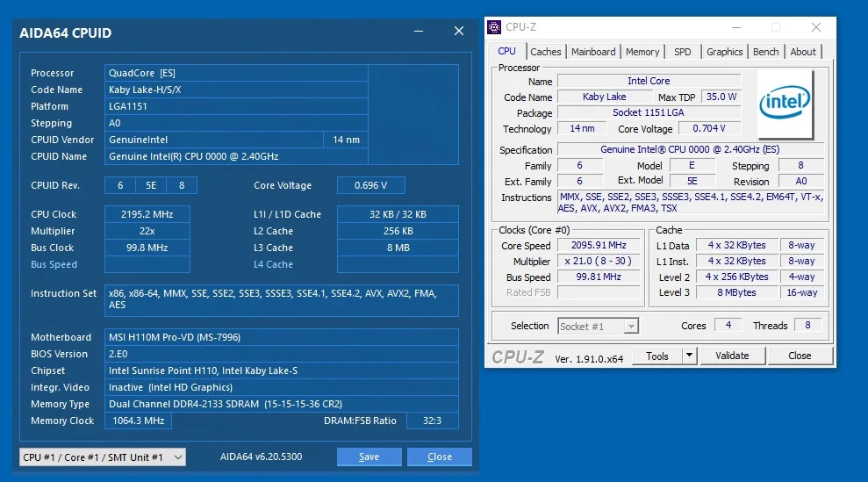Click the Instructions field in CPU-Z
The image size is (868, 482).
click(x=691, y=202)
